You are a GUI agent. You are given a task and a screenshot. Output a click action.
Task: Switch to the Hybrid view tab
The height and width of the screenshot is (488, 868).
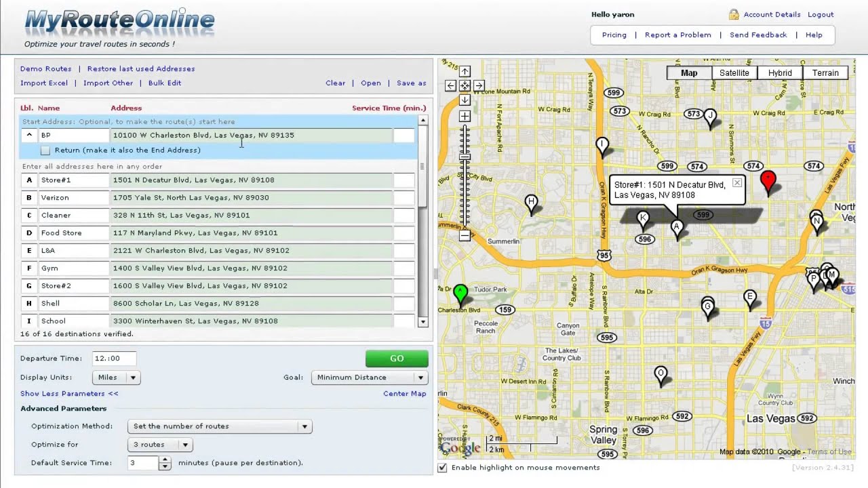click(x=780, y=73)
